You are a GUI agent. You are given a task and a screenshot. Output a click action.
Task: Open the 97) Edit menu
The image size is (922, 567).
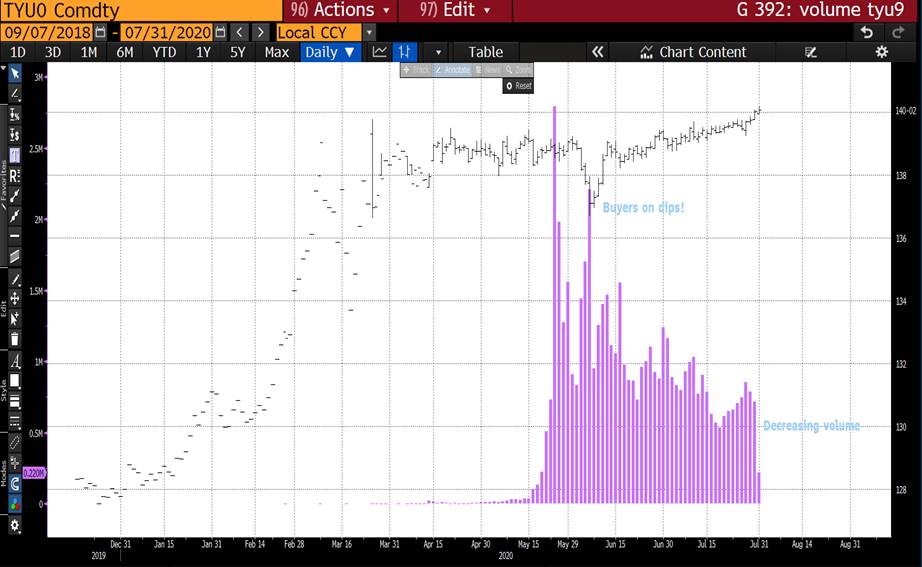[x=455, y=10]
